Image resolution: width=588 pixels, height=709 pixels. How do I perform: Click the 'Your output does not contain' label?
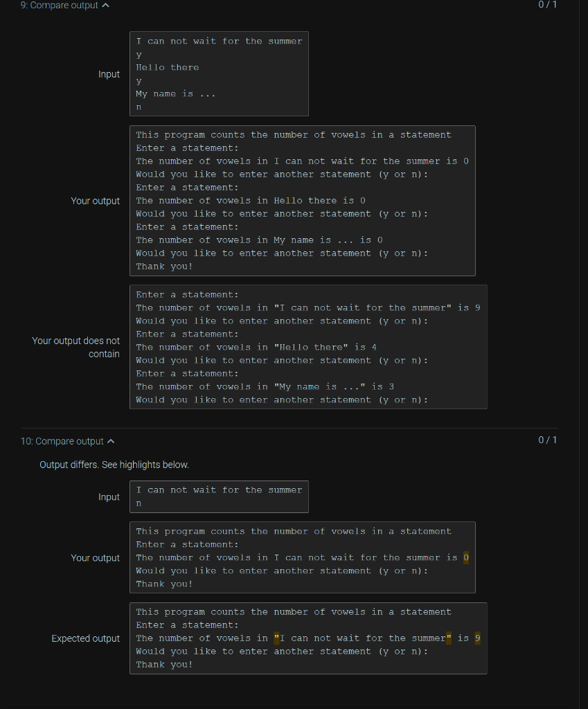[76, 348]
